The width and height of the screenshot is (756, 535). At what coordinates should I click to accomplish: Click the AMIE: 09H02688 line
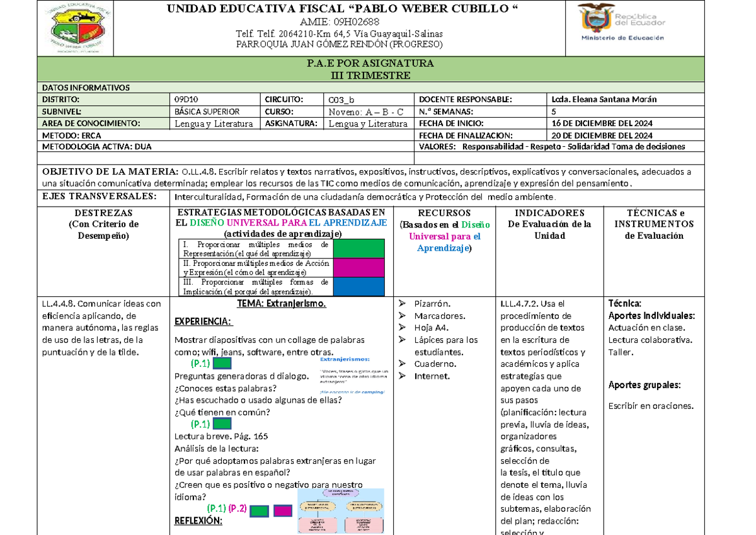click(x=340, y=22)
